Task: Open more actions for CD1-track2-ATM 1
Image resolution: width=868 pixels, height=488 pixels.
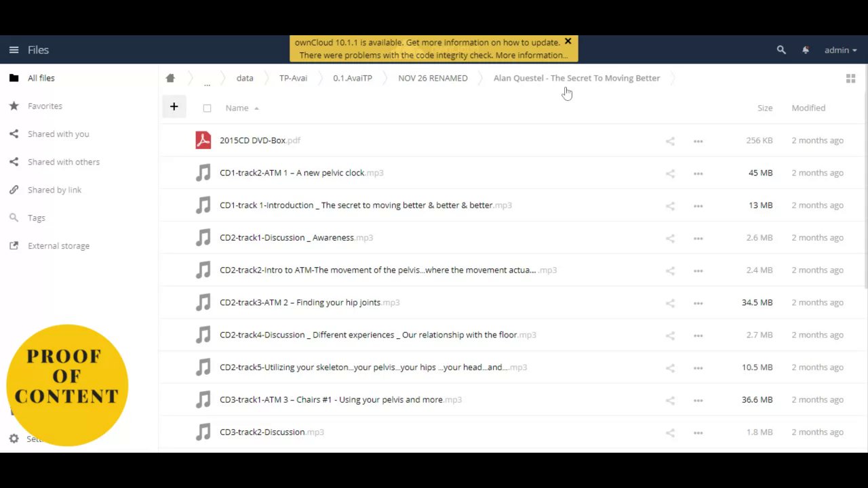Action: (x=698, y=174)
